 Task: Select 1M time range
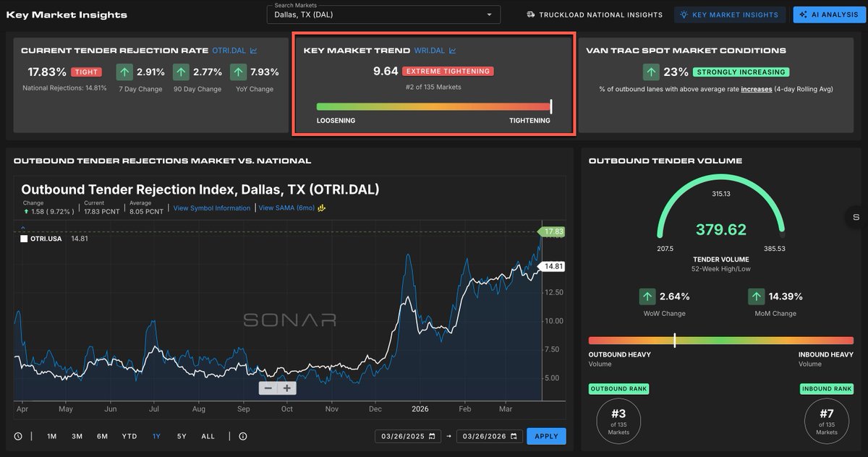point(52,436)
